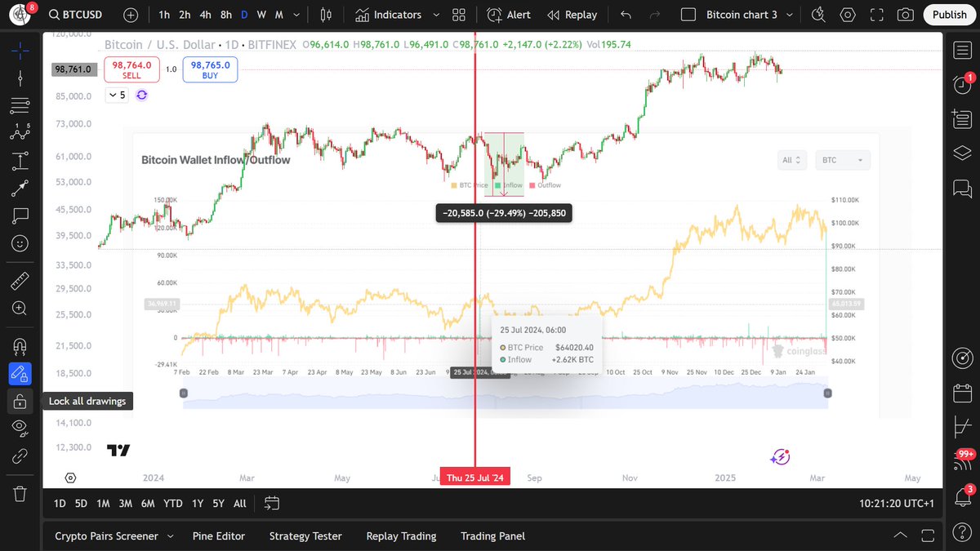This screenshot has height=551, width=980.
Task: Expand the Crypto Pairs Screener dropdown
Action: tap(171, 536)
